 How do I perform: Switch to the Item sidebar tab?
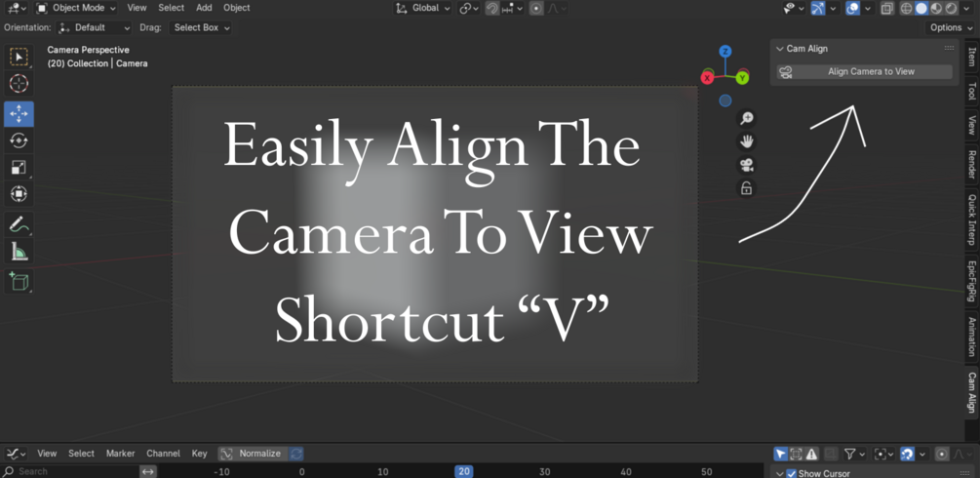(972, 57)
